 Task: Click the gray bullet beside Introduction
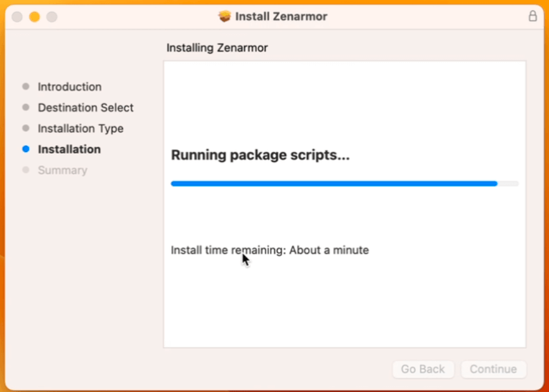(x=25, y=87)
